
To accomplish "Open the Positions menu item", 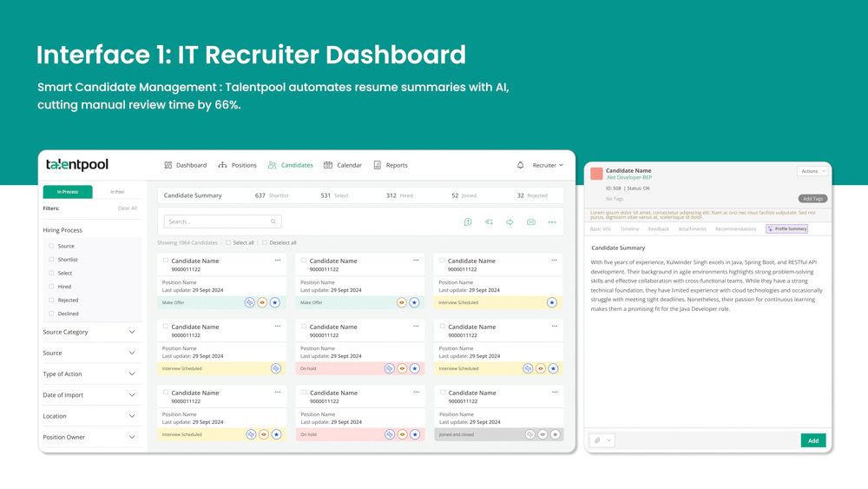I will [237, 165].
